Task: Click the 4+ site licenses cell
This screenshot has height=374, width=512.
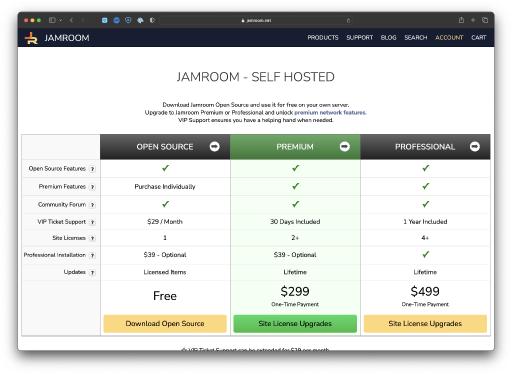Action: tap(425, 238)
